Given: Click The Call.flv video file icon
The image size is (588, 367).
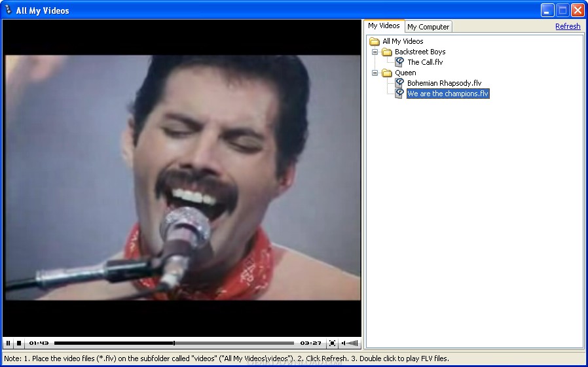Looking at the screenshot, I should 399,62.
